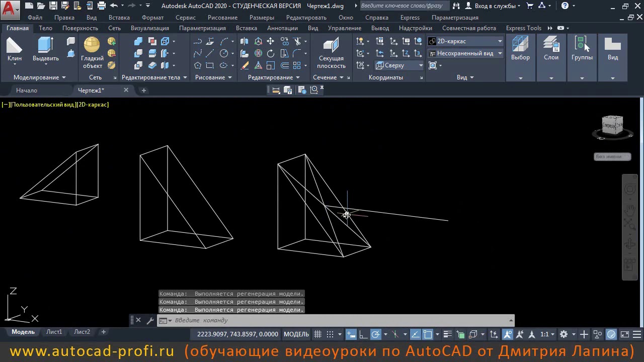Screen dimensions: 644x362
Task: Open the Сверху UCS dropdown
Action: pyautogui.click(x=399, y=65)
